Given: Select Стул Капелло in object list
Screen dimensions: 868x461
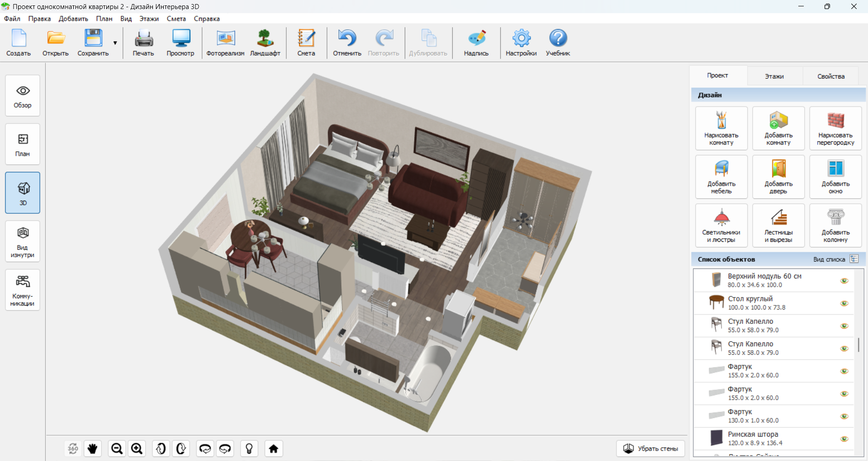Looking at the screenshot, I should tap(750, 325).
